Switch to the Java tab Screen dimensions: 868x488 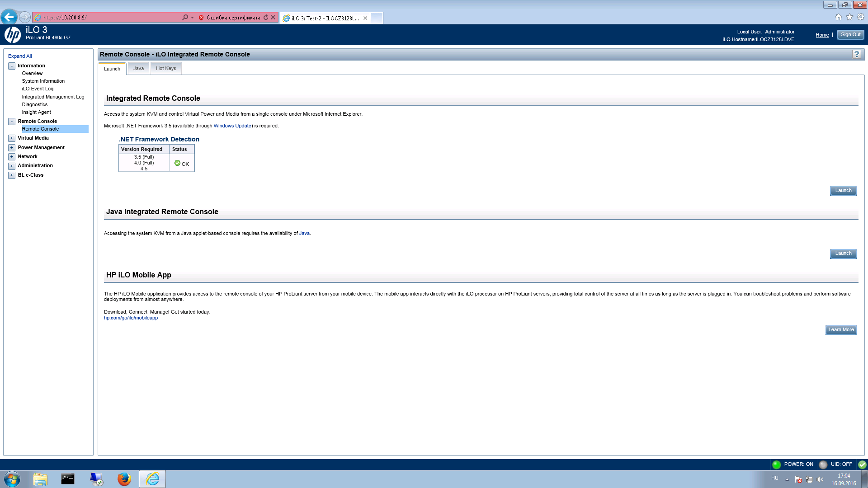click(x=138, y=68)
